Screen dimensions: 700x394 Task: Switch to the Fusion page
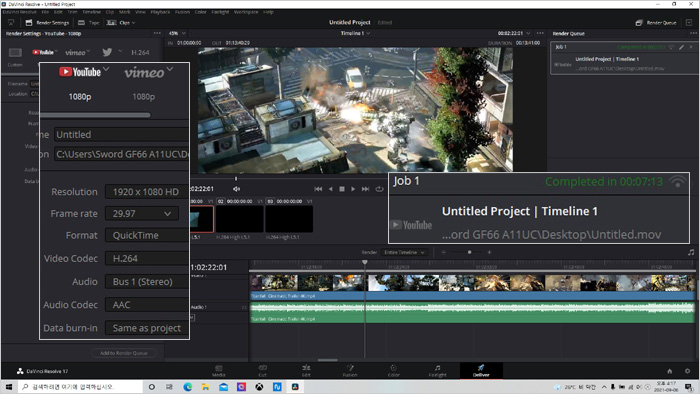350,371
